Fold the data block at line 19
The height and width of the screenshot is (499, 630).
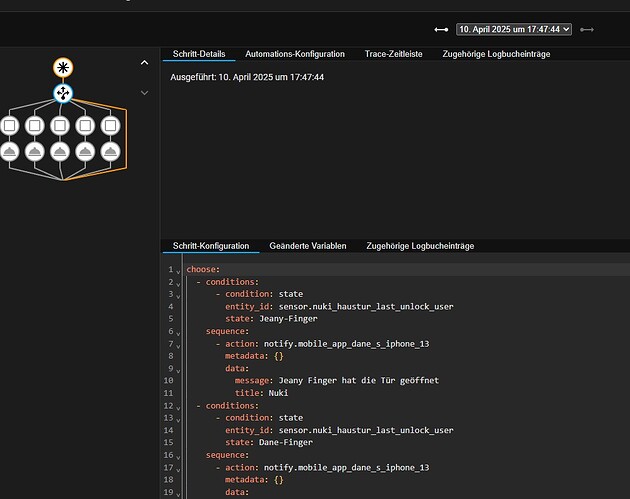tap(178, 495)
